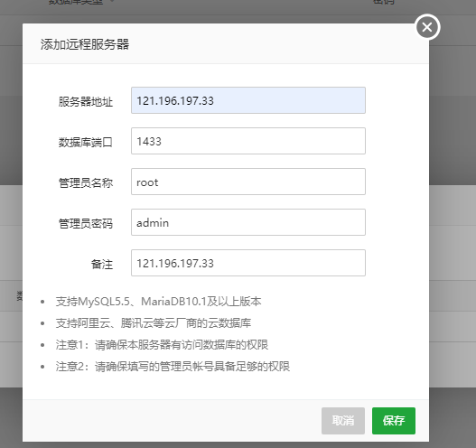
Task: Click the green 保存 button
Action: (394, 421)
